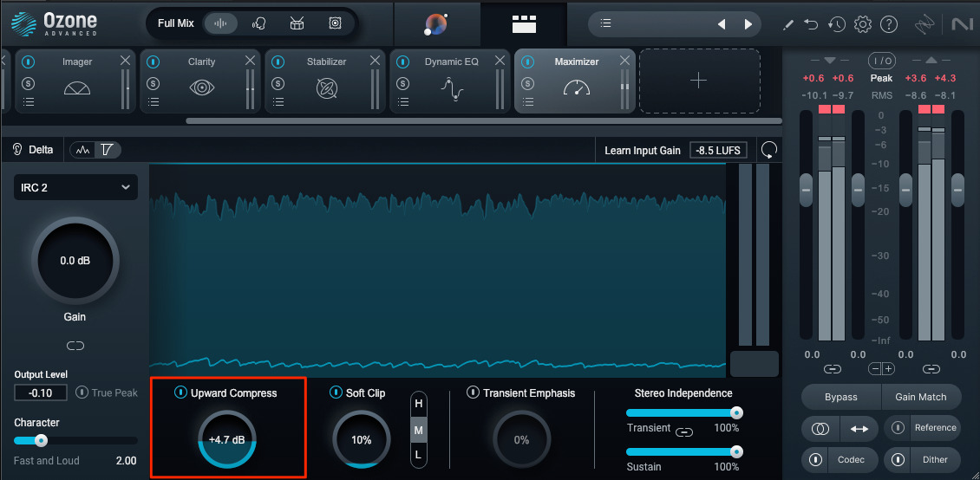
Task: Open the Dynamic EQ module preset list
Action: point(403,102)
